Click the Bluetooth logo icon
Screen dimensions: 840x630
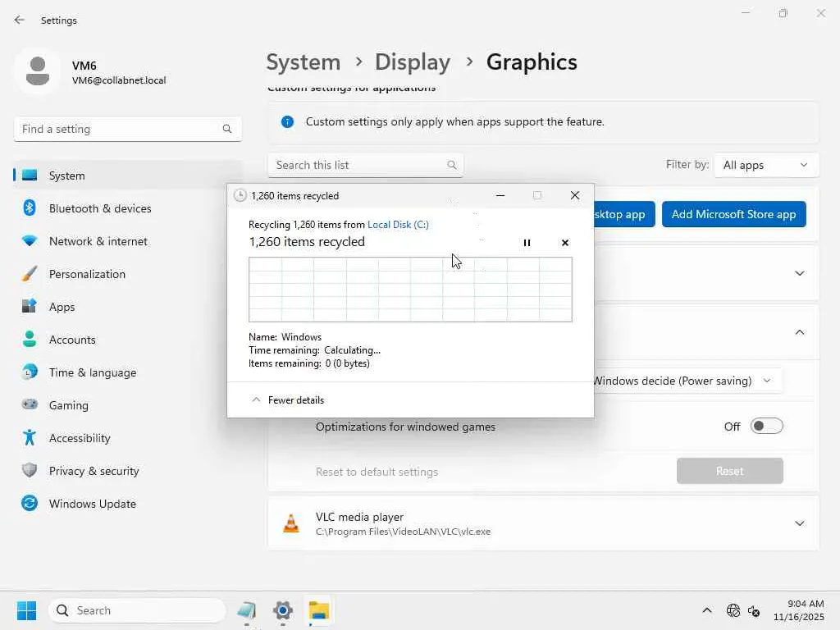30,208
